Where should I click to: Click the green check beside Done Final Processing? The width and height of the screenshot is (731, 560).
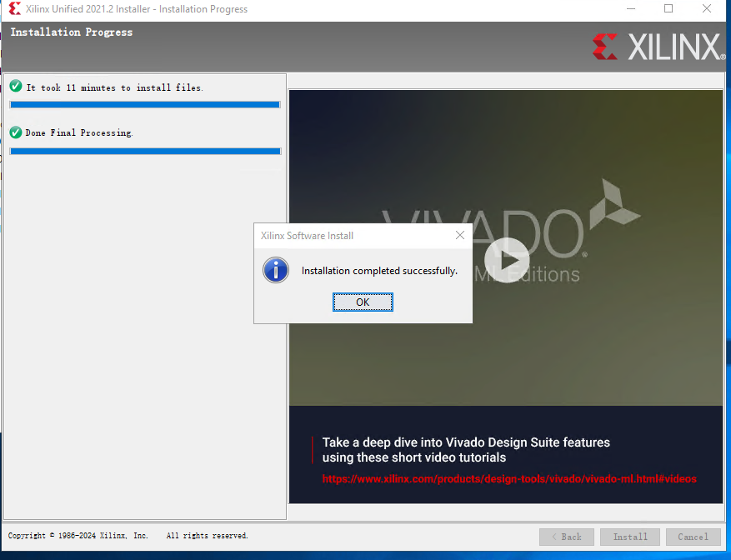(16, 132)
